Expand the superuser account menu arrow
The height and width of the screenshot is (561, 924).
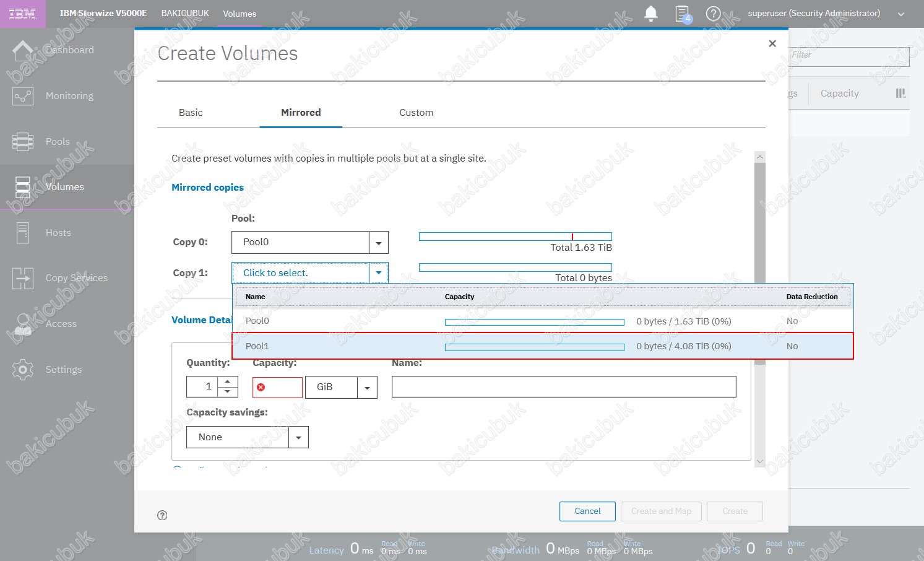coord(901,14)
